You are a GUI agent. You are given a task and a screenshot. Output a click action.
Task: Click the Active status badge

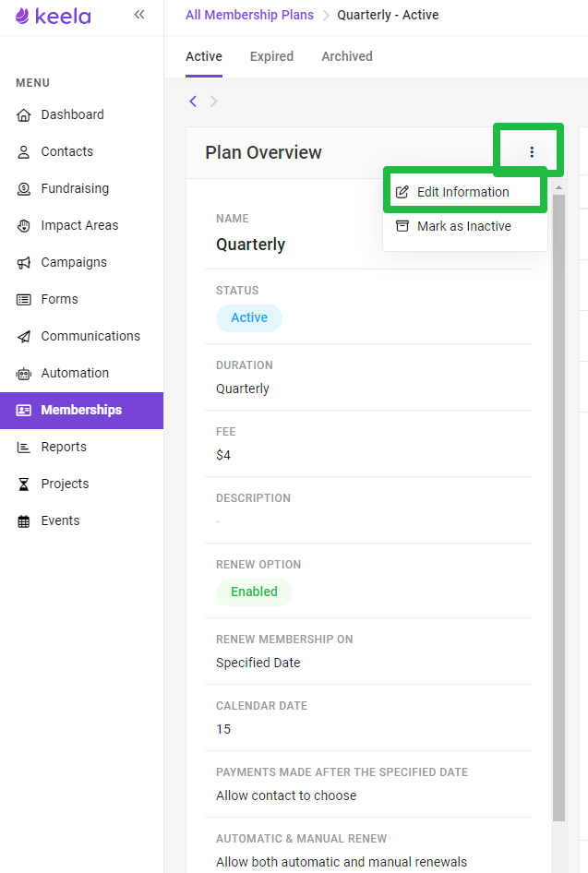tap(249, 317)
